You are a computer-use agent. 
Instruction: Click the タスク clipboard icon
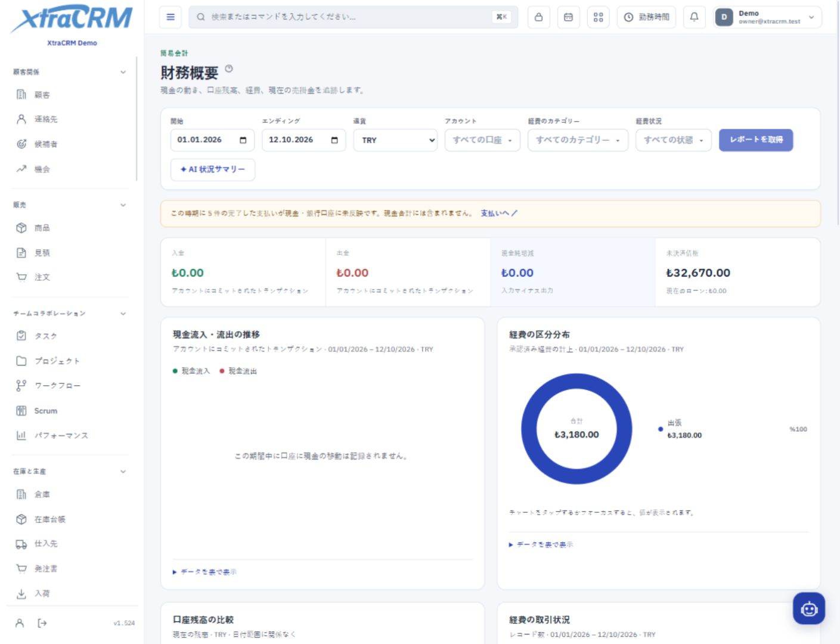[x=21, y=336]
